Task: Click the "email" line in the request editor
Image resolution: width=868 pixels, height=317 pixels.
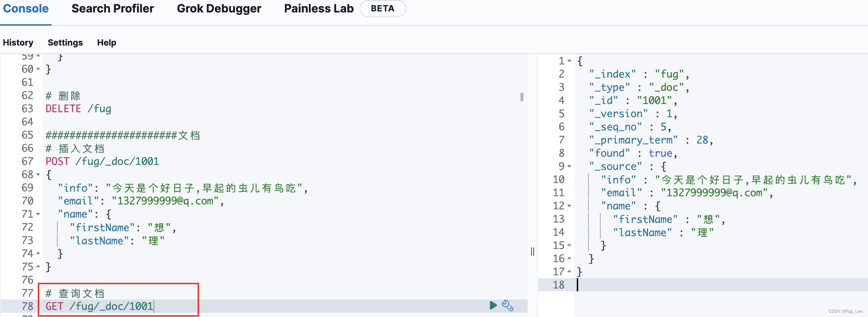Action: point(141,201)
